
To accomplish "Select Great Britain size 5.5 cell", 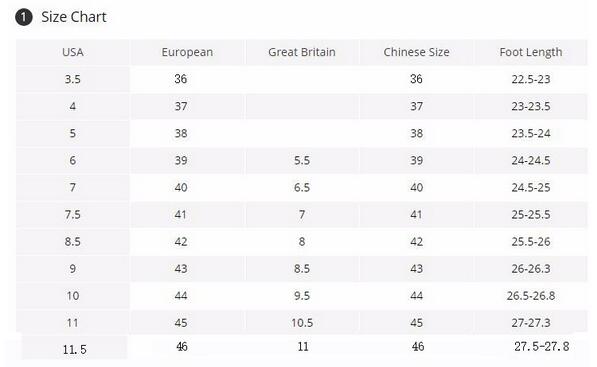I will 302,161.
